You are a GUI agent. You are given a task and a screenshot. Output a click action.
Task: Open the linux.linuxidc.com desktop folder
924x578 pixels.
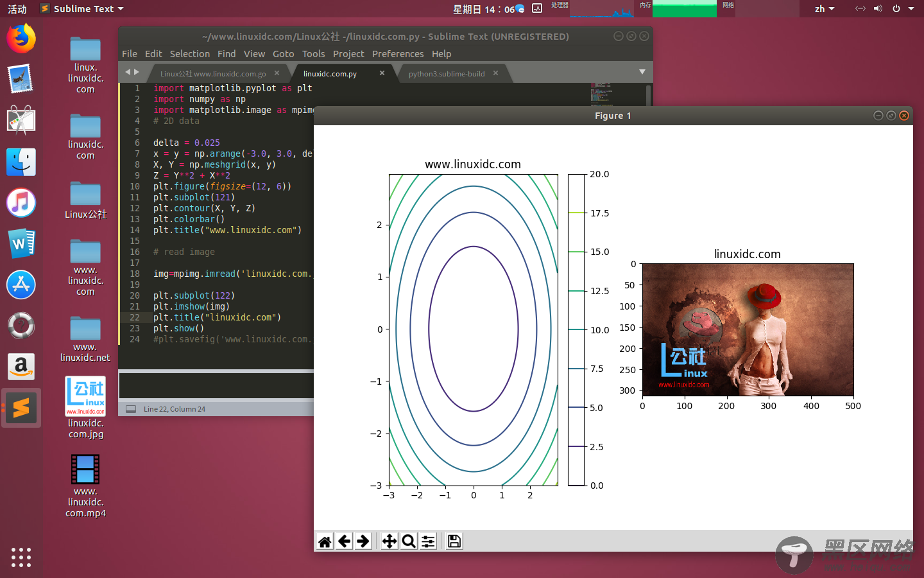coord(85,66)
